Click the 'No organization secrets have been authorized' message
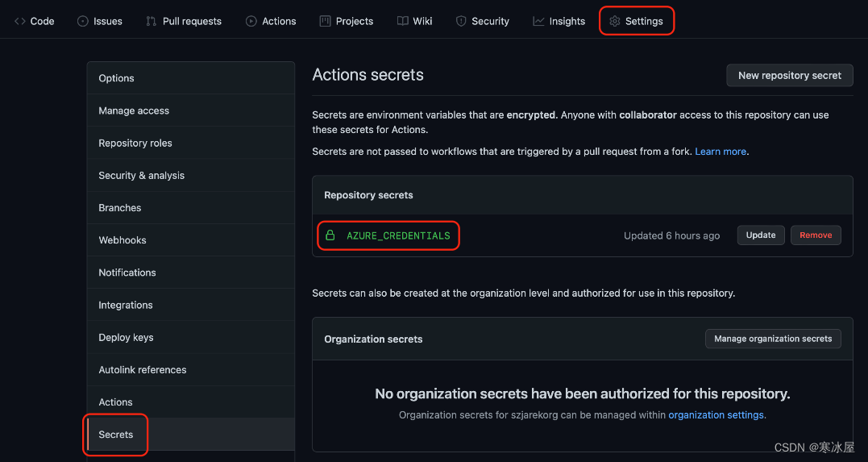Image resolution: width=868 pixels, height=462 pixels. click(x=583, y=393)
